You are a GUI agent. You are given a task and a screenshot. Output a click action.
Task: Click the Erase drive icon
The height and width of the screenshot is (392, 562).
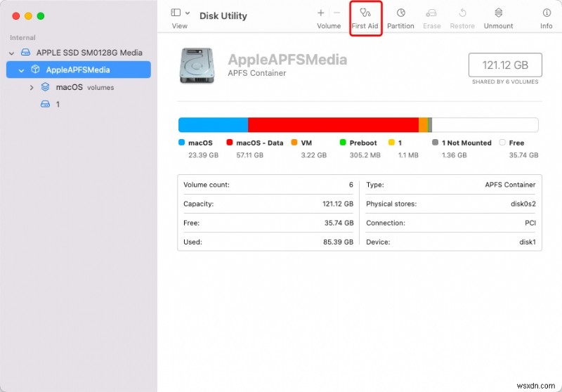[431, 13]
